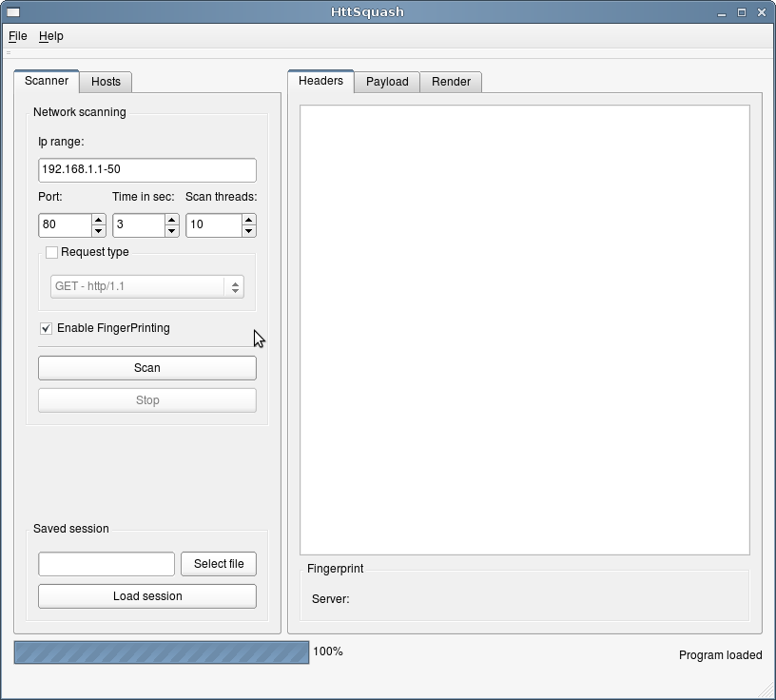The width and height of the screenshot is (776, 700).
Task: Start scanning with the Scan button
Action: point(146,368)
